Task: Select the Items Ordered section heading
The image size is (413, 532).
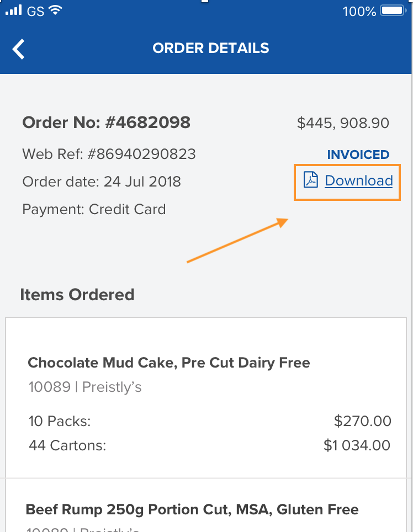Action: [77, 295]
